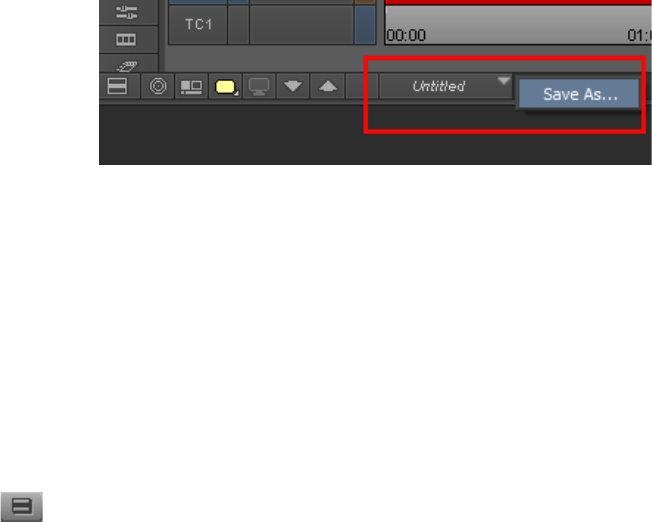The width and height of the screenshot is (652, 522).
Task: Toggle the TC1 track selector
Action: 198,25
